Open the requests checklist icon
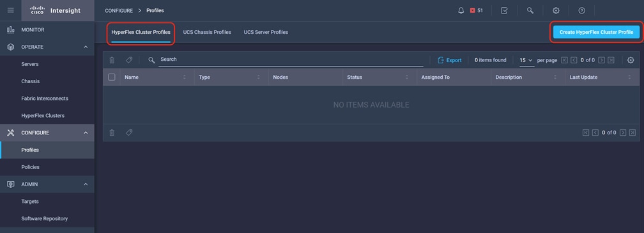The height and width of the screenshot is (233, 644). (x=504, y=11)
